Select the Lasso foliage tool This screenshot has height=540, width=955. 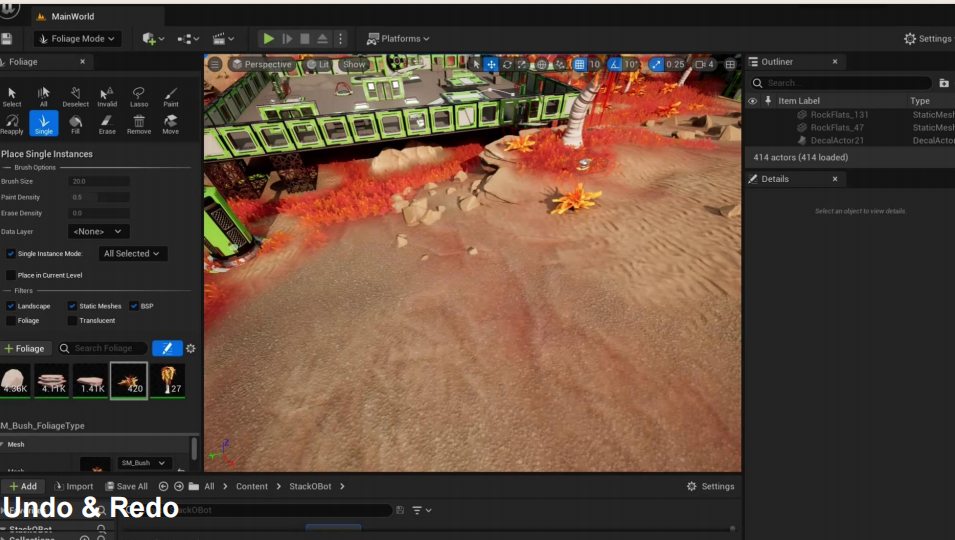click(x=139, y=96)
